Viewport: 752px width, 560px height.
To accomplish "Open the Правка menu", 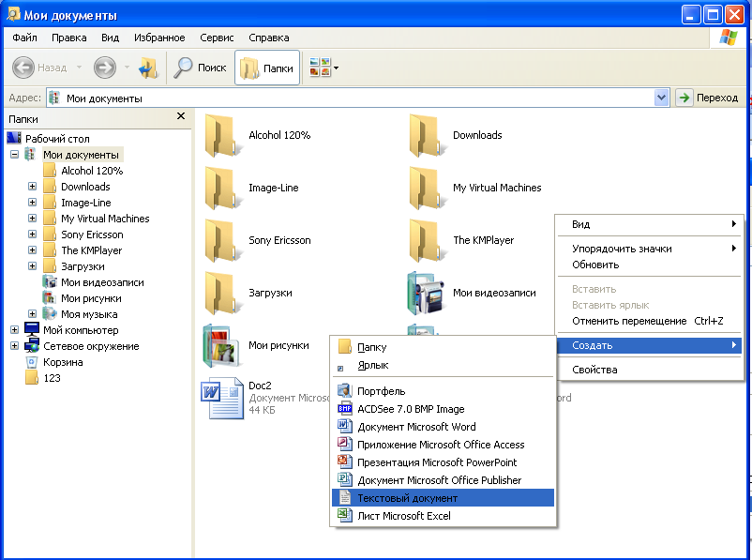I will [69, 38].
